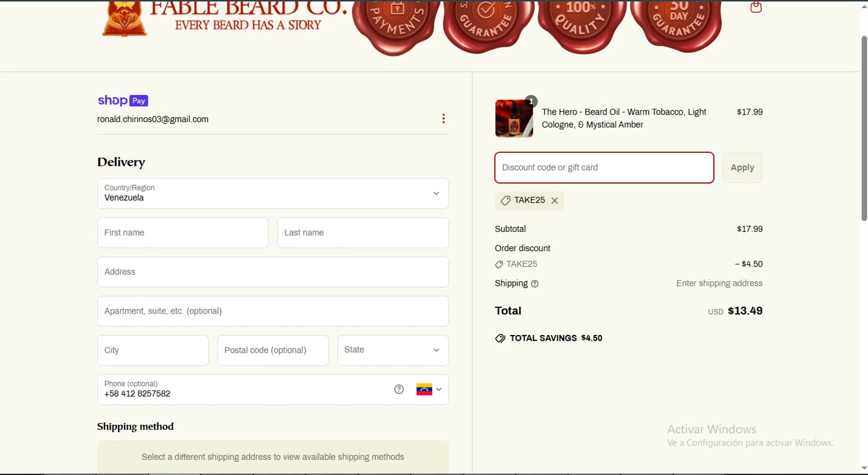868x475 pixels.
Task: Focus the Last name field
Action: point(363,233)
